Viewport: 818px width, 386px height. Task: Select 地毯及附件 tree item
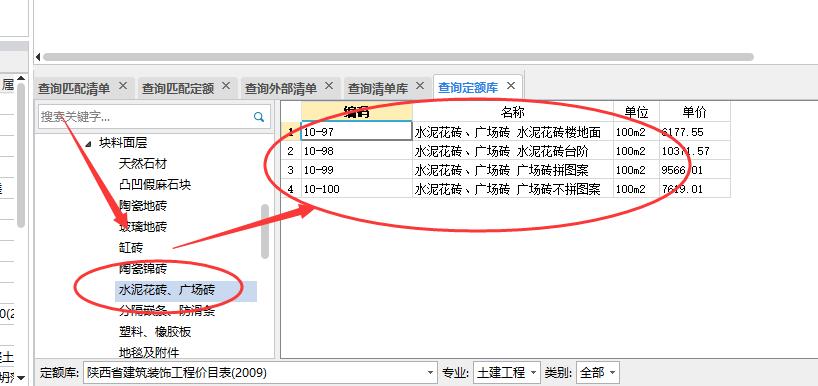click(149, 353)
